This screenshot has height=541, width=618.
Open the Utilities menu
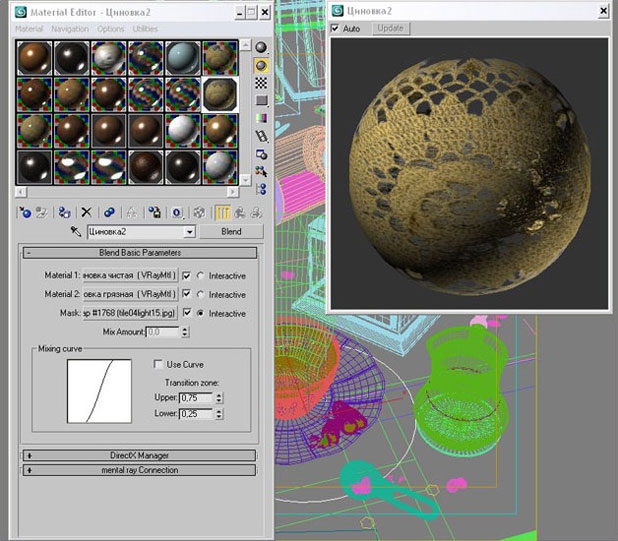tap(145, 29)
